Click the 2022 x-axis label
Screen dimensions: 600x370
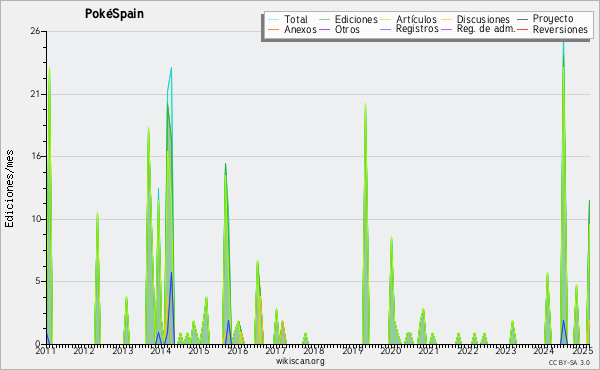pos(467,351)
